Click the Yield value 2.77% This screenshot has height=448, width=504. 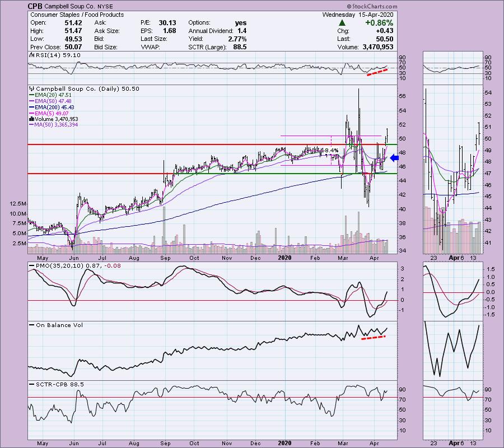coord(237,39)
